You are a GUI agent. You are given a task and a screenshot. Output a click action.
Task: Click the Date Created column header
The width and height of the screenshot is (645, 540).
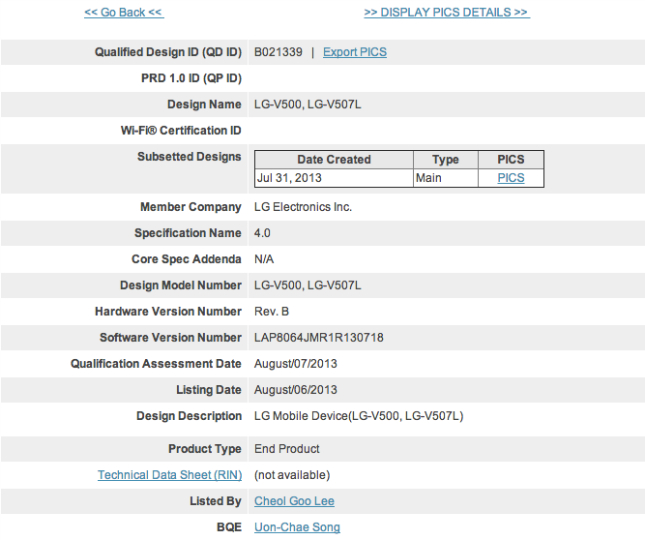tap(334, 160)
